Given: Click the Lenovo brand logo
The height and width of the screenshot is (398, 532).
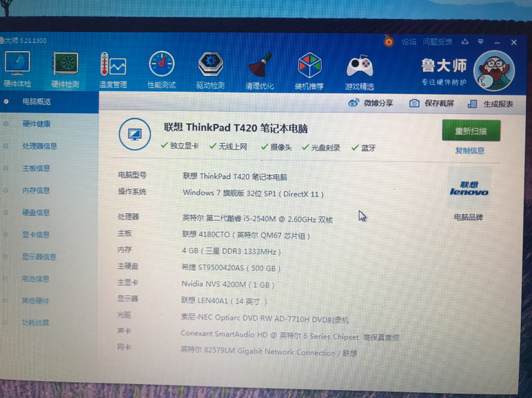Looking at the screenshot, I should pos(469,188).
